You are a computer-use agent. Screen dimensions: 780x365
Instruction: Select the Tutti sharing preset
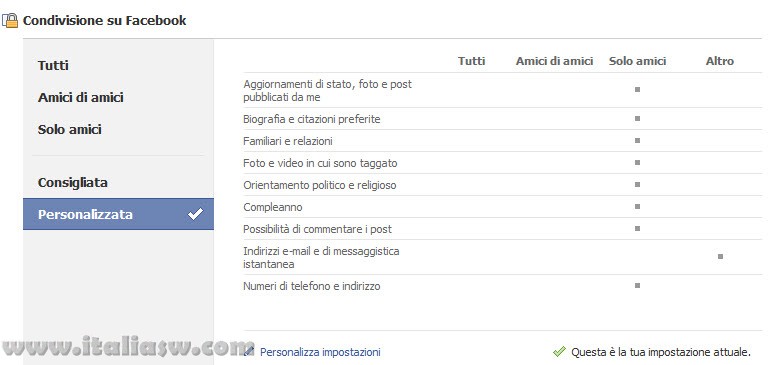point(53,66)
